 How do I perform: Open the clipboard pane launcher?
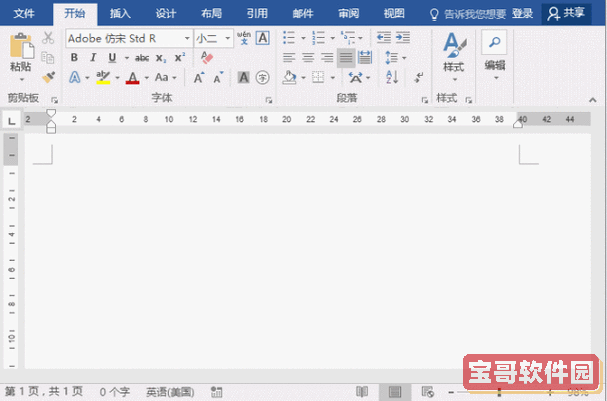(55, 100)
